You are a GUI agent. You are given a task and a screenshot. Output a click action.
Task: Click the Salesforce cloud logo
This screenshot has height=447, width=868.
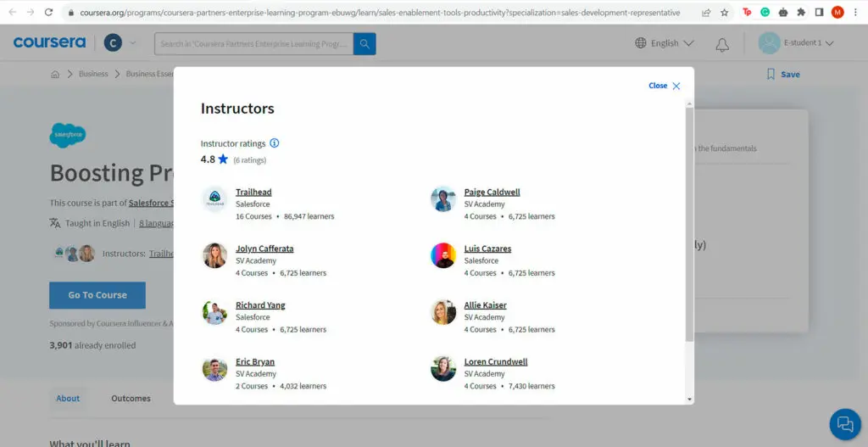coord(68,135)
